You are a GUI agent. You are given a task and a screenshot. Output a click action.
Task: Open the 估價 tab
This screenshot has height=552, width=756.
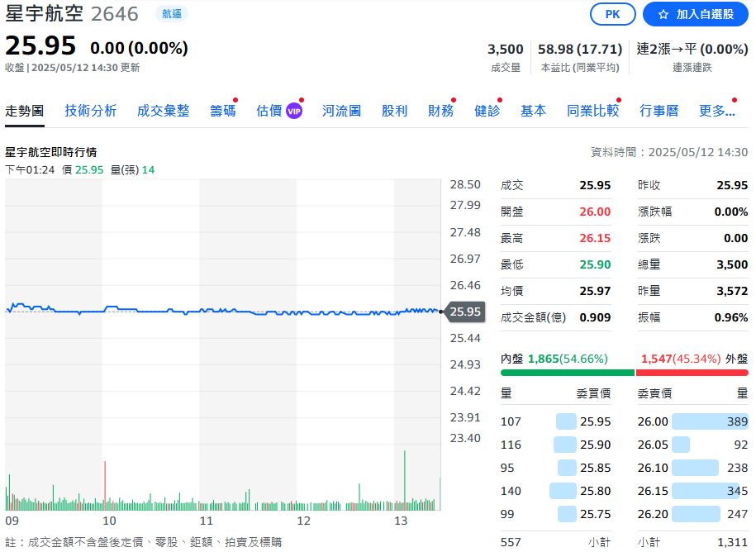click(x=269, y=111)
